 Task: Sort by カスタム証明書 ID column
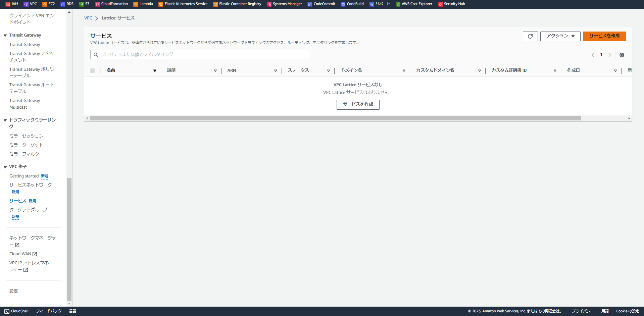(x=555, y=70)
